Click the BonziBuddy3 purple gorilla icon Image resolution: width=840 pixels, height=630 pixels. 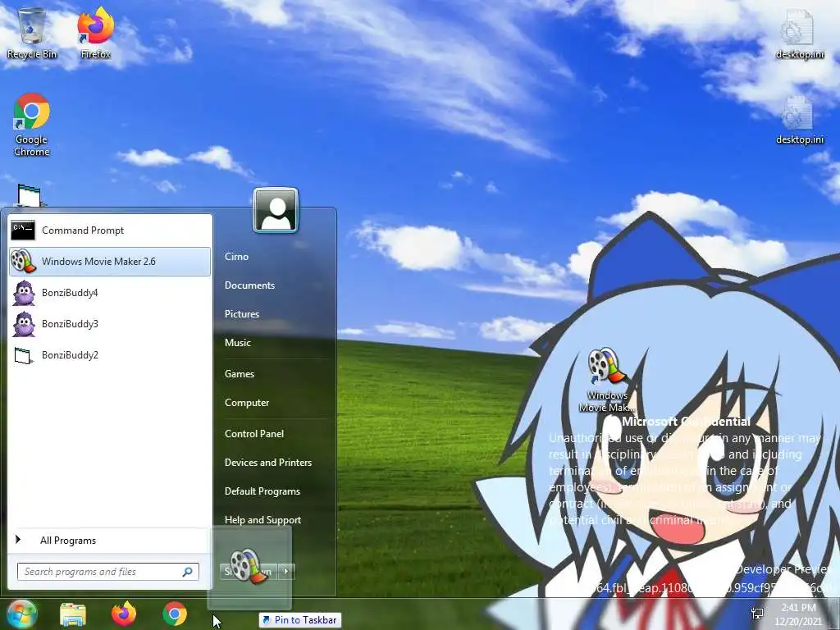pos(24,324)
